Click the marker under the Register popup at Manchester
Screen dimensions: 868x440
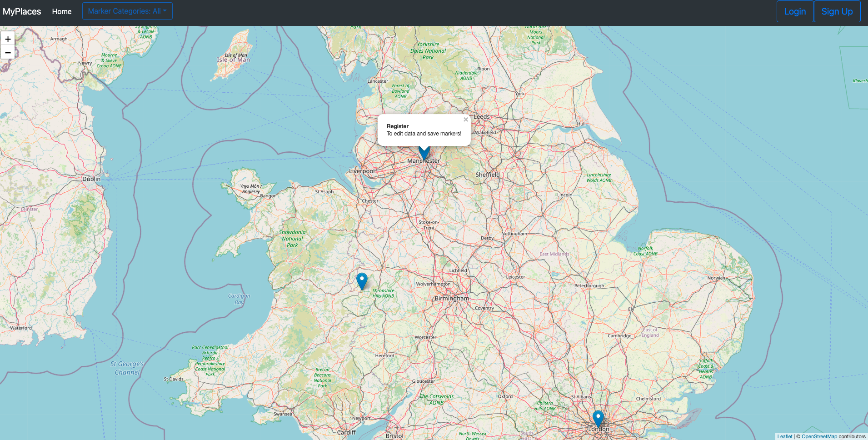click(424, 154)
